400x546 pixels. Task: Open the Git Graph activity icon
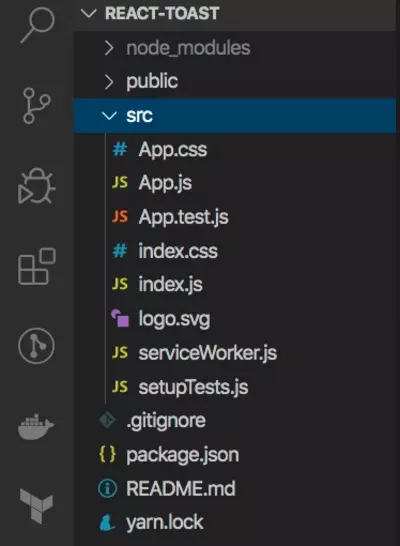coord(36,346)
